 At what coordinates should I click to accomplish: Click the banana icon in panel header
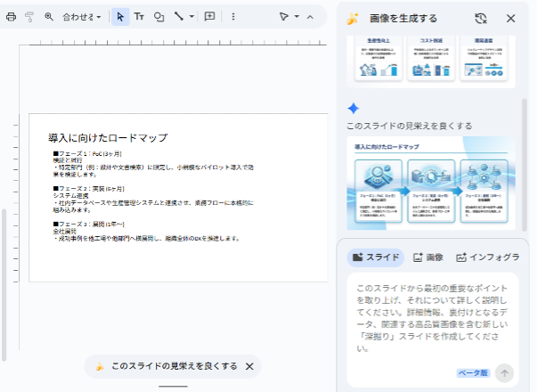353,19
